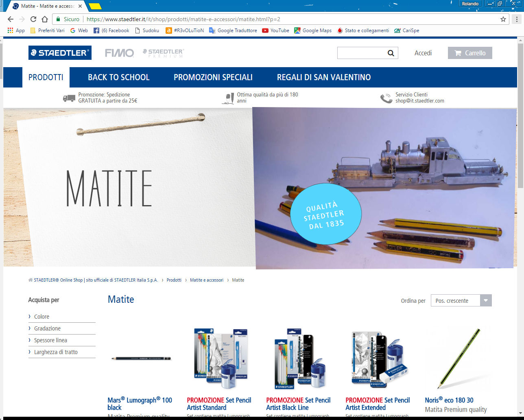
Task: Click the Noris eco pencil thumbnail
Action: pyautogui.click(x=458, y=358)
